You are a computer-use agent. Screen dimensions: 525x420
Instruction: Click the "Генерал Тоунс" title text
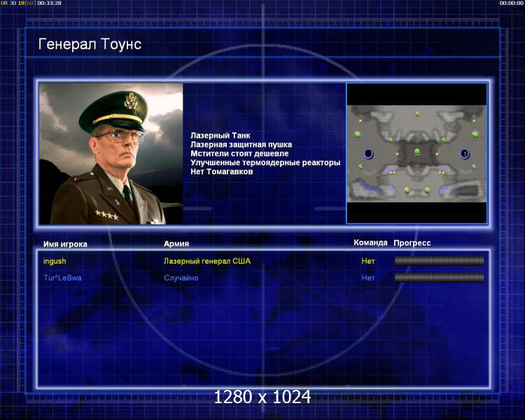pyautogui.click(x=90, y=44)
